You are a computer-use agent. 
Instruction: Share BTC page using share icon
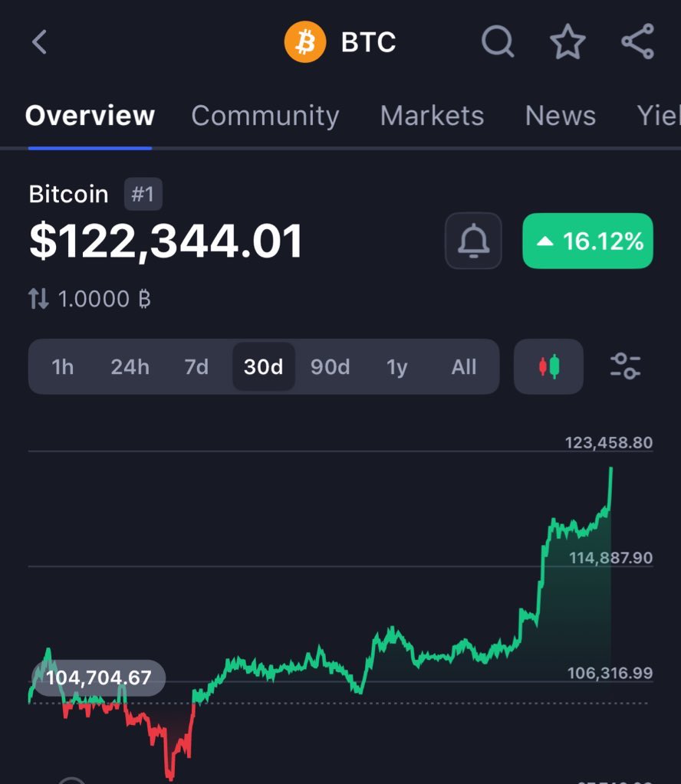637,41
